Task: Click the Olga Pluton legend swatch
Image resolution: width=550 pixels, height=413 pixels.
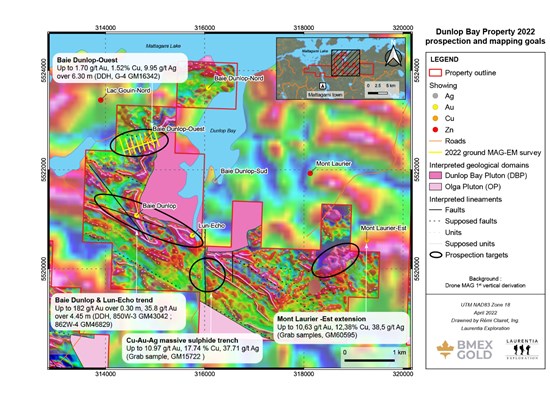Action: 435,187
